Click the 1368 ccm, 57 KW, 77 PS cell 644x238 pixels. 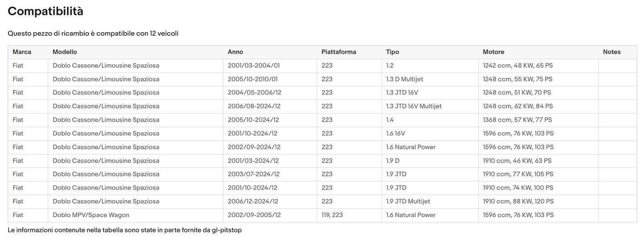[517, 120]
